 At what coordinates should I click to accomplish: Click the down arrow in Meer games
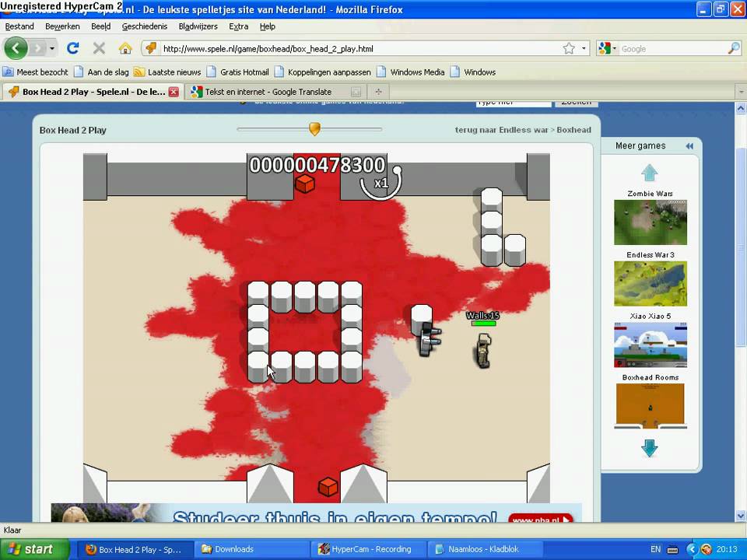point(650,448)
